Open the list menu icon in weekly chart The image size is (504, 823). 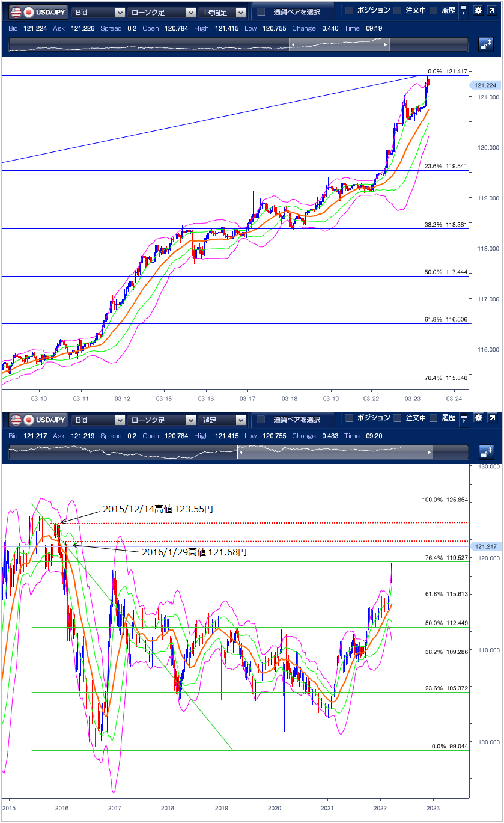tap(463, 418)
